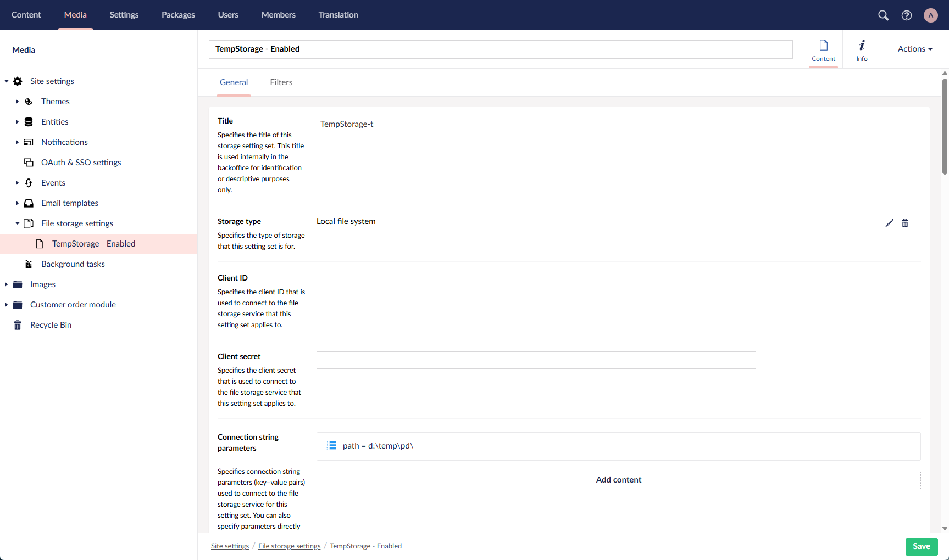Screen dimensions: 949x560
Task: Select TempStorage - Enabled tree item
Action: (99, 244)
